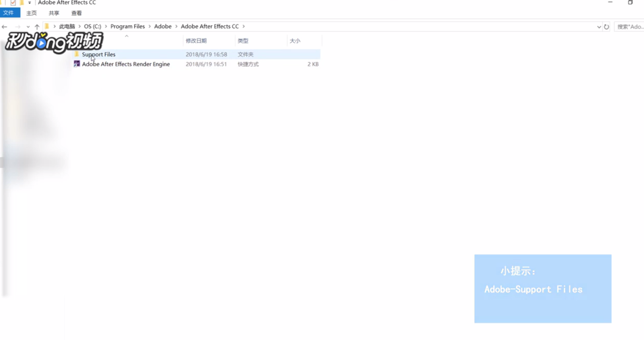Navigate to 此电脑 in the breadcrumb
Viewport: 644px width, 340px height.
coord(67,26)
